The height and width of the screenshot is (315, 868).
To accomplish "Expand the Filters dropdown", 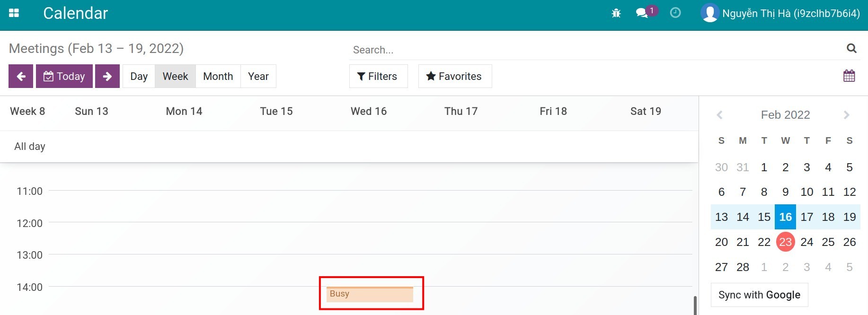I will point(378,76).
